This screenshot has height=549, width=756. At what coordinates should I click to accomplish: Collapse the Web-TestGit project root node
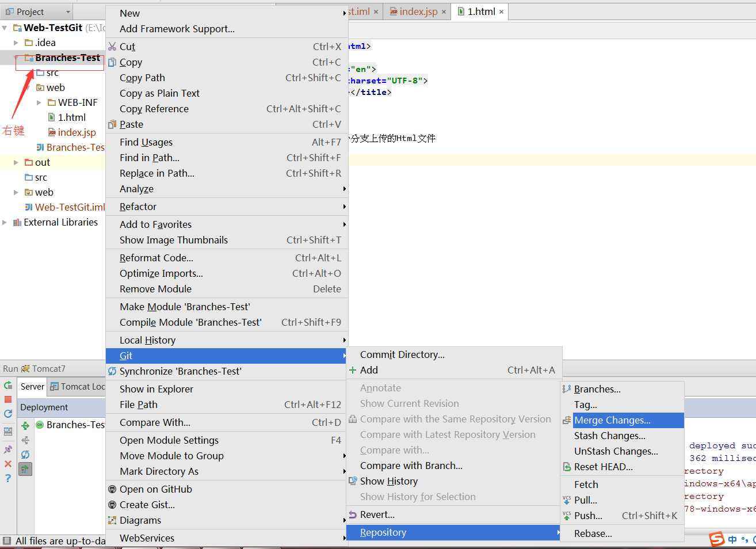pyautogui.click(x=5, y=28)
